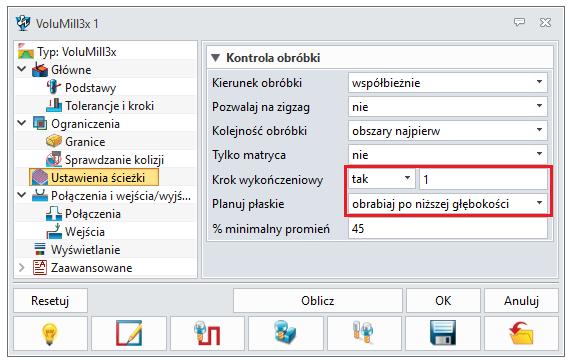Click the Granice yellow block icon

click(x=54, y=141)
